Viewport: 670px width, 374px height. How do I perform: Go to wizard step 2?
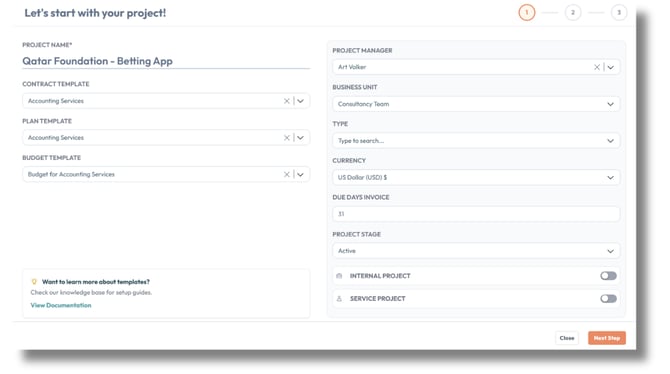tap(573, 12)
